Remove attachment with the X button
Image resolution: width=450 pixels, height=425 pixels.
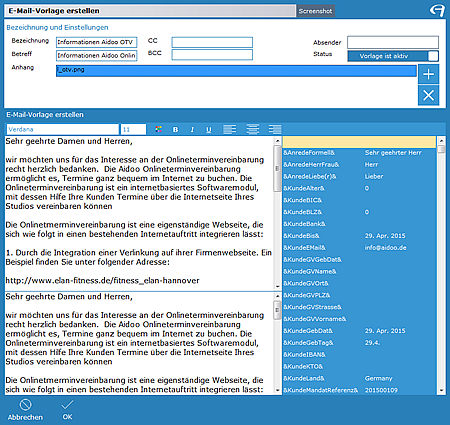point(428,95)
